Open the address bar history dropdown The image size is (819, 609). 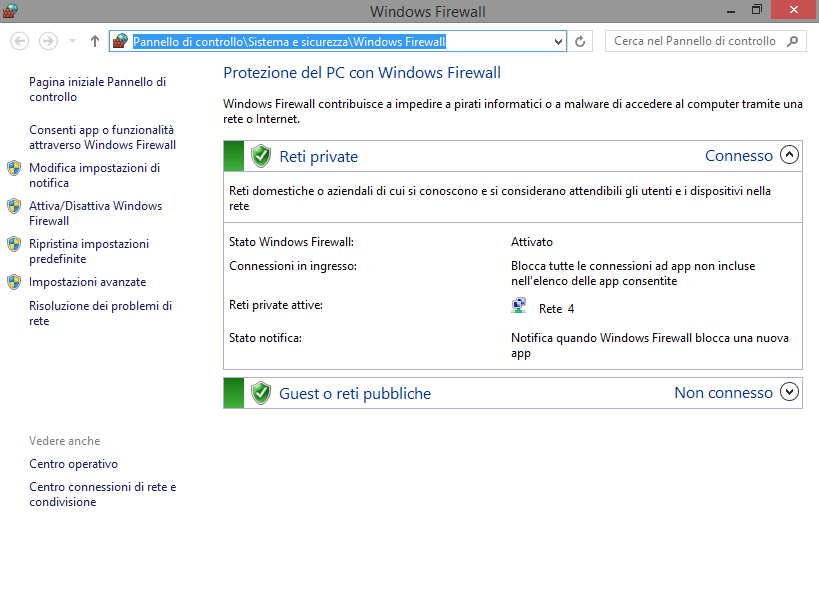[x=559, y=41]
